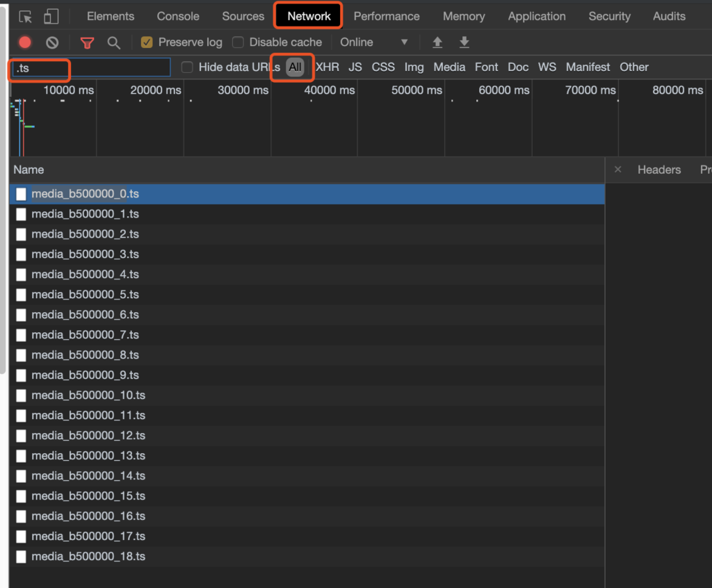Select request media_b500000_1.ts
Image resolution: width=712 pixels, height=588 pixels.
click(x=307, y=214)
